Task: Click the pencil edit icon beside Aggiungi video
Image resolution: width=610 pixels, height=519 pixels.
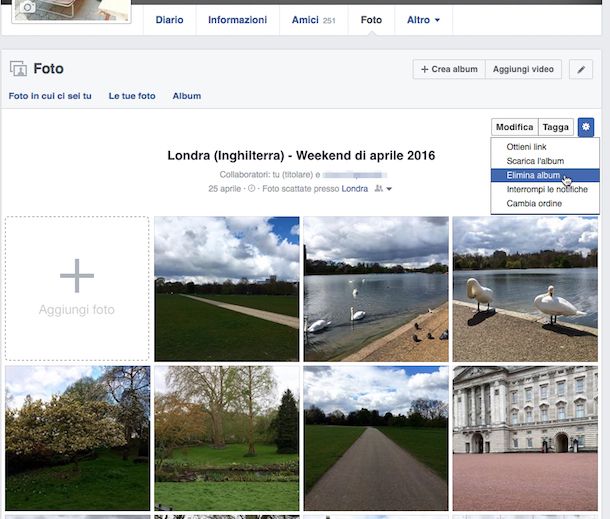Action: tap(581, 69)
